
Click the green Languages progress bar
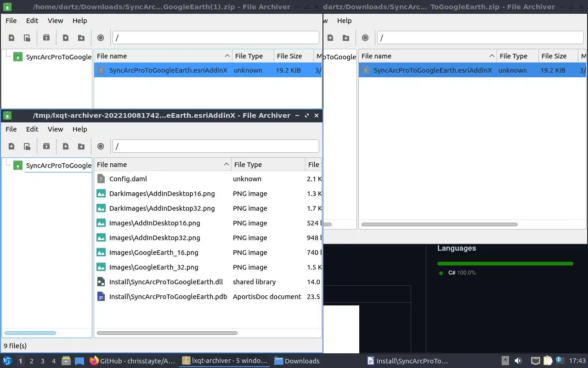505,264
